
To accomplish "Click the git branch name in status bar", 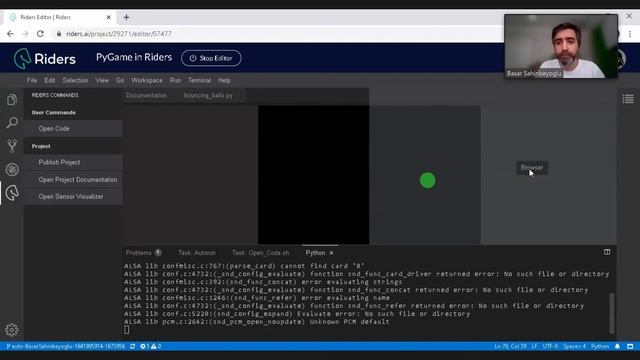I will pos(66,346).
